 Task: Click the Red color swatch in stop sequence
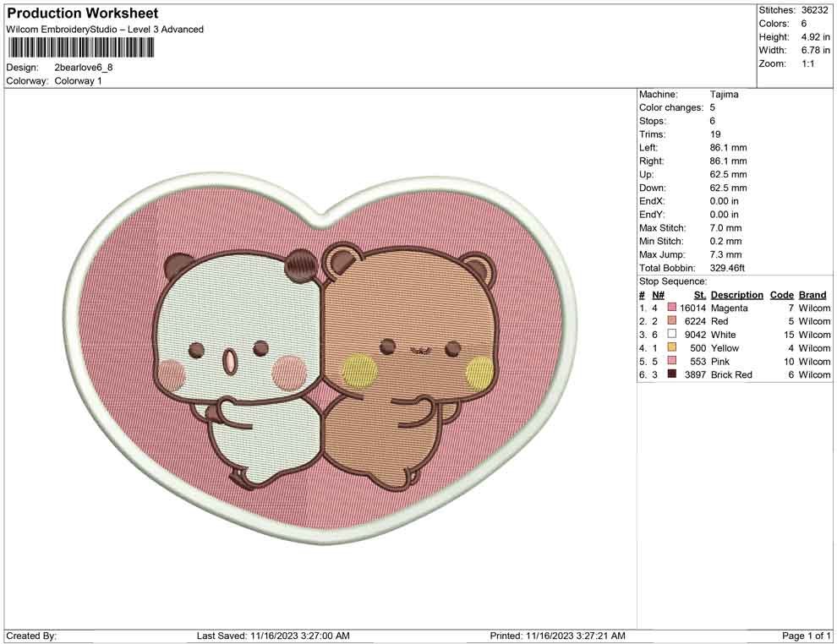(x=672, y=320)
